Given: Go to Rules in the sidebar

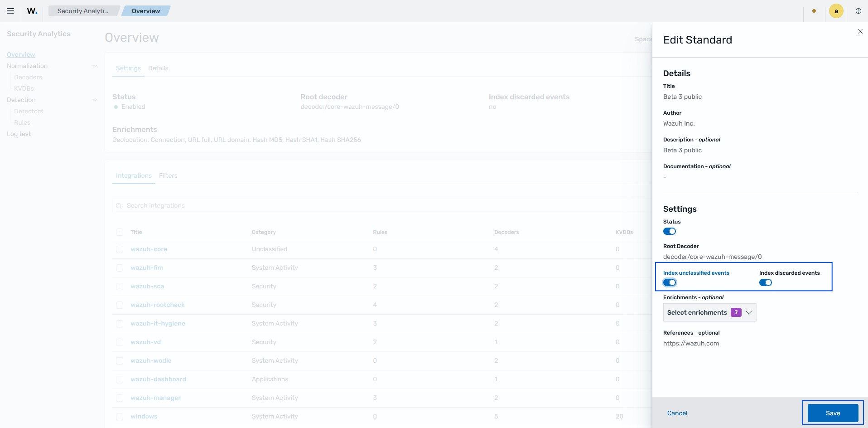Looking at the screenshot, I should point(22,122).
